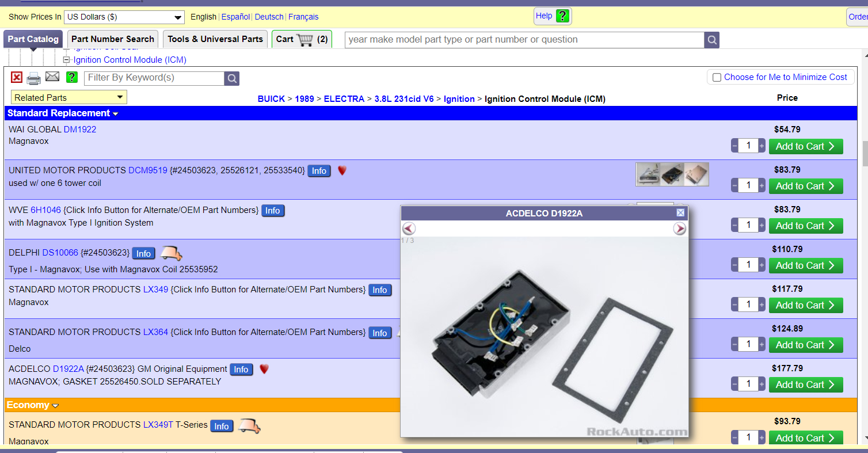Decrease quantity for the DCM9519 part
The height and width of the screenshot is (453, 868).
[x=735, y=186]
